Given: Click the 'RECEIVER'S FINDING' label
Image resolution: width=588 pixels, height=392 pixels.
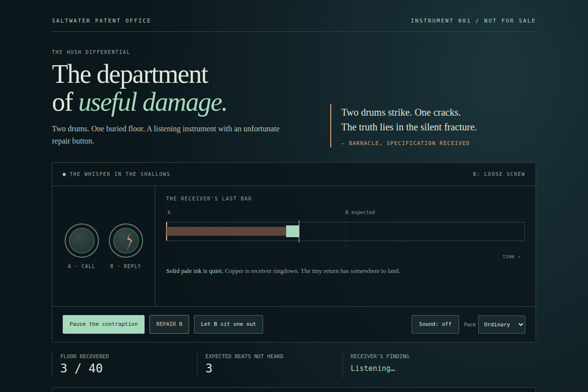Looking at the screenshot, I should [x=380, y=356].
